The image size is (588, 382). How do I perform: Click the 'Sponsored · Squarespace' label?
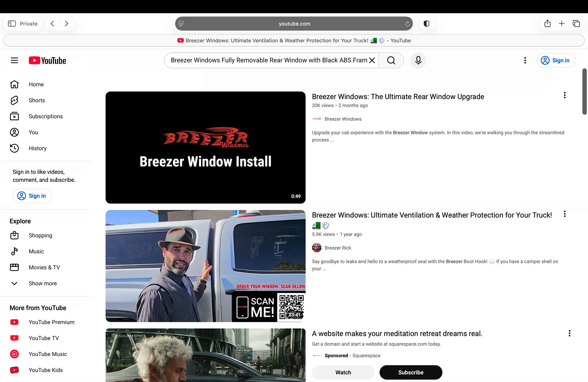352,356
